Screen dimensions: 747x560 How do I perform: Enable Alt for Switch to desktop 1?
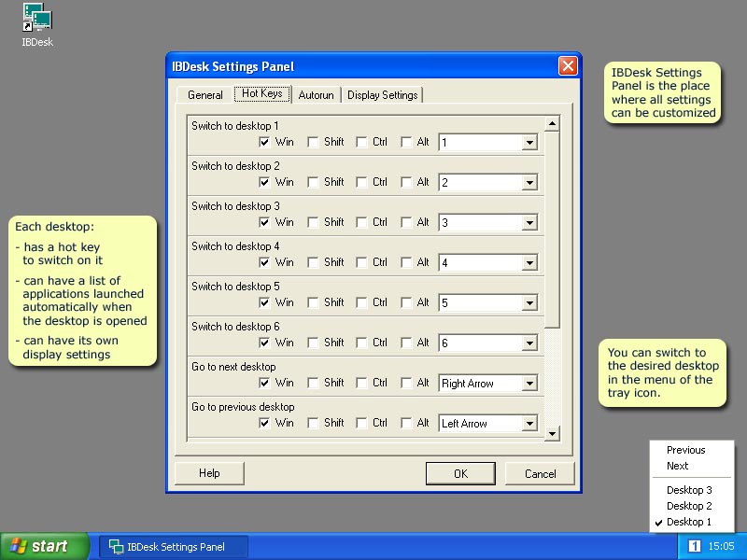(x=406, y=142)
